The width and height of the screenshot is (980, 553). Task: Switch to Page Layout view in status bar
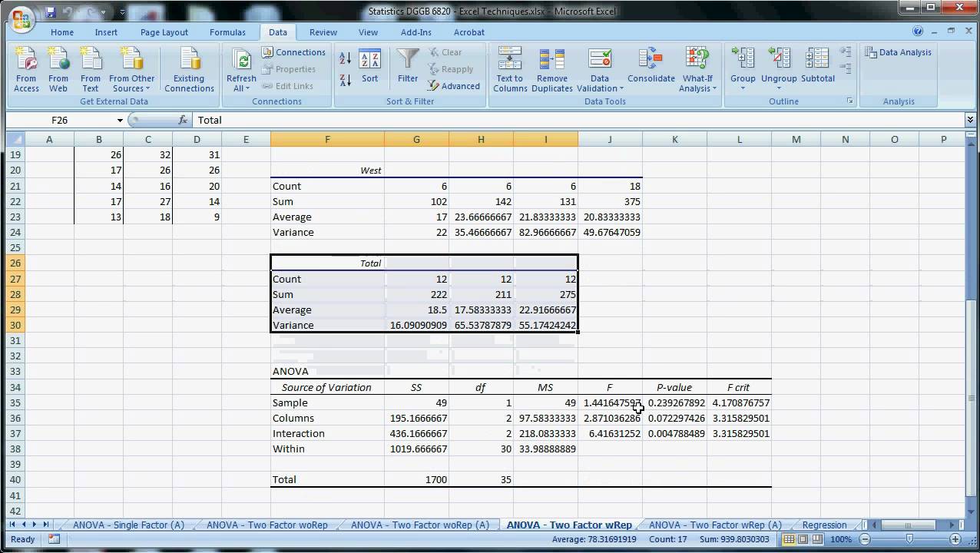[803, 539]
